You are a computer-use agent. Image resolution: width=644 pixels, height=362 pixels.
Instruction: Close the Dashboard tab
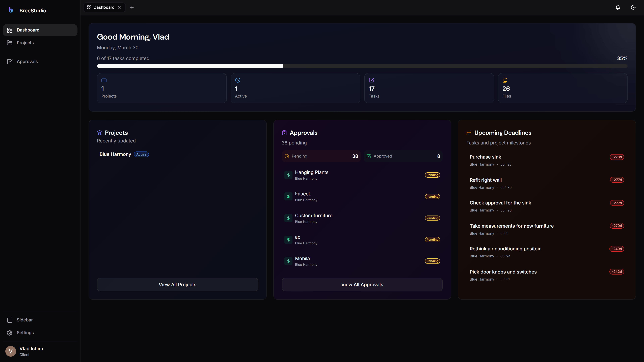[x=120, y=8]
